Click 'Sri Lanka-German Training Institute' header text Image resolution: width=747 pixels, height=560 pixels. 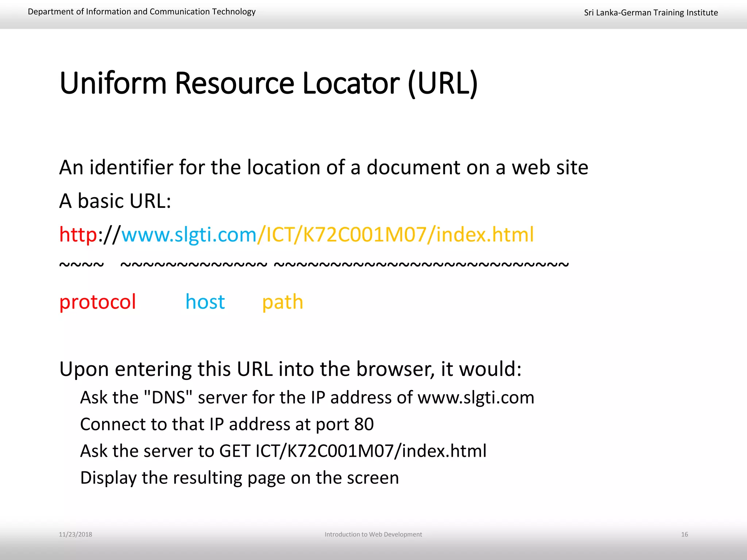point(651,13)
